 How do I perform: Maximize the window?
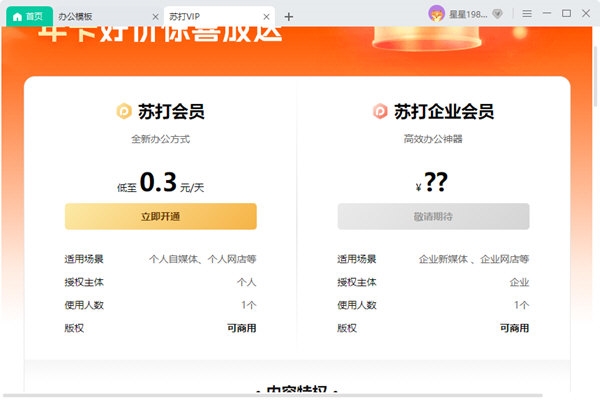point(566,13)
